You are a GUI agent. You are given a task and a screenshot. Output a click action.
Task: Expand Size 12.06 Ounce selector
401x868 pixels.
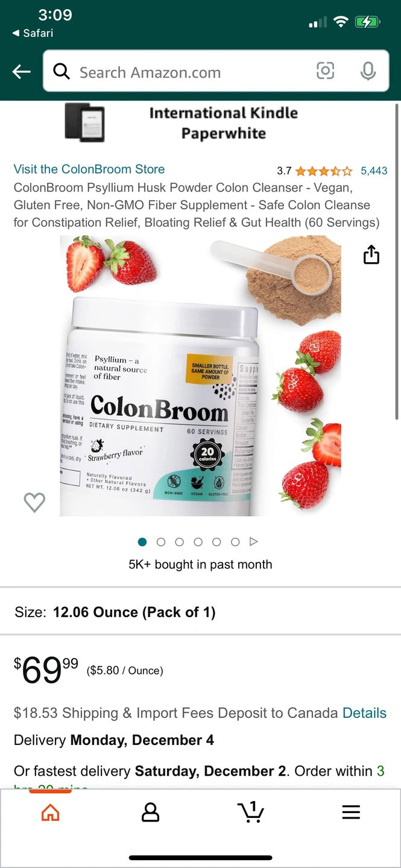200,612
